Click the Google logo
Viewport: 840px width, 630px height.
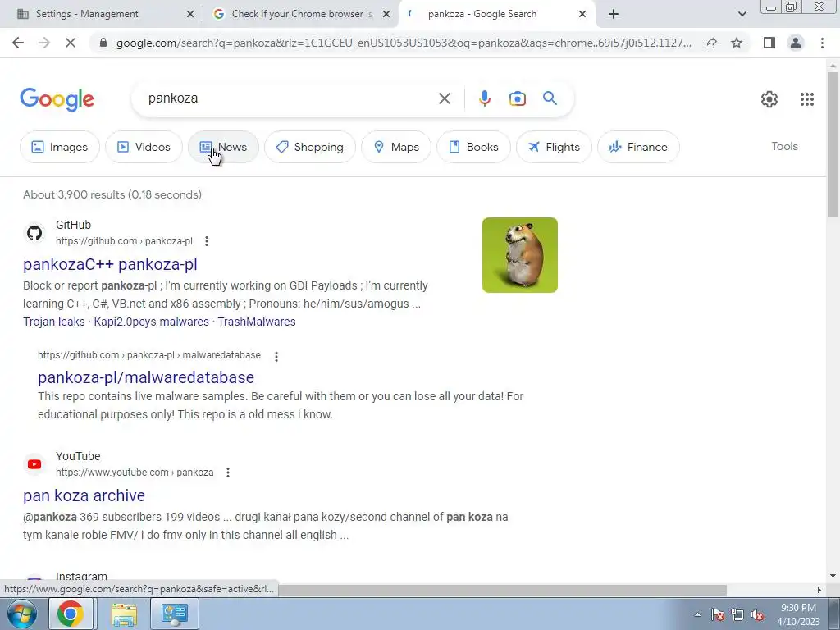tap(57, 99)
